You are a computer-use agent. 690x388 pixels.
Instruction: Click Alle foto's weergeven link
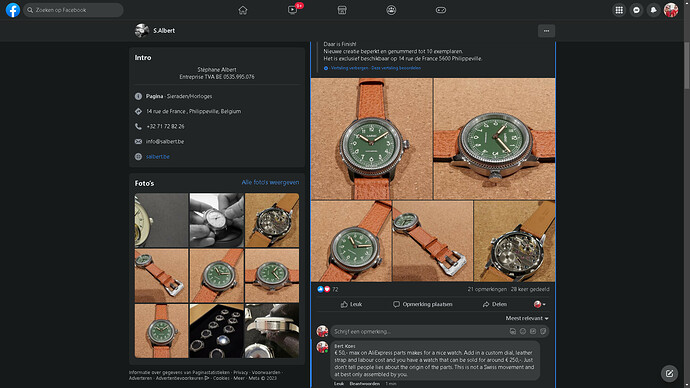pyautogui.click(x=270, y=182)
